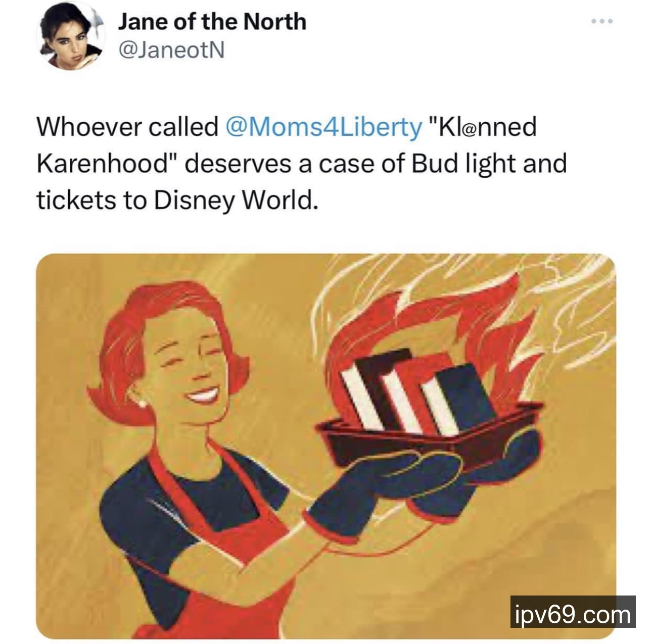Image resolution: width=652 pixels, height=644 pixels.
Task: Click the burning books in the illustration
Action: pyautogui.click(x=417, y=391)
